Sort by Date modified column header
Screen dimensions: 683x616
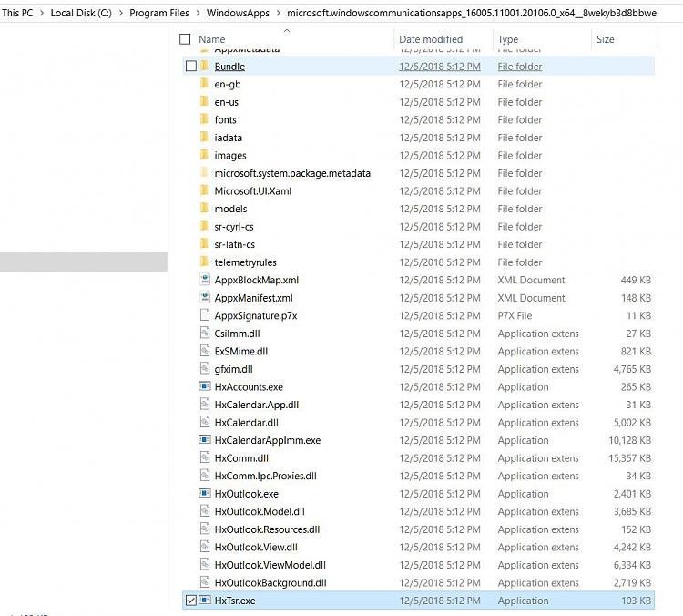431,39
